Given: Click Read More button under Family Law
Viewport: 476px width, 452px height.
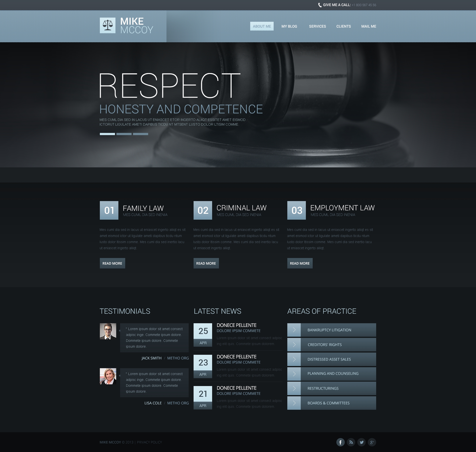Looking at the screenshot, I should (113, 263).
